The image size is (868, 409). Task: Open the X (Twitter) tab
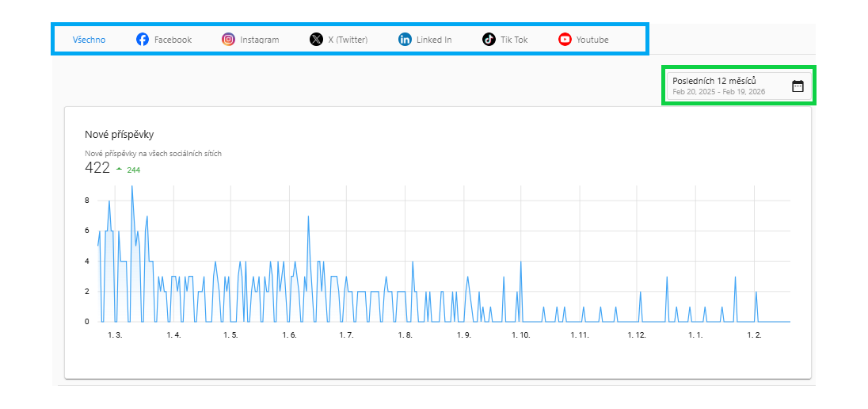click(339, 40)
